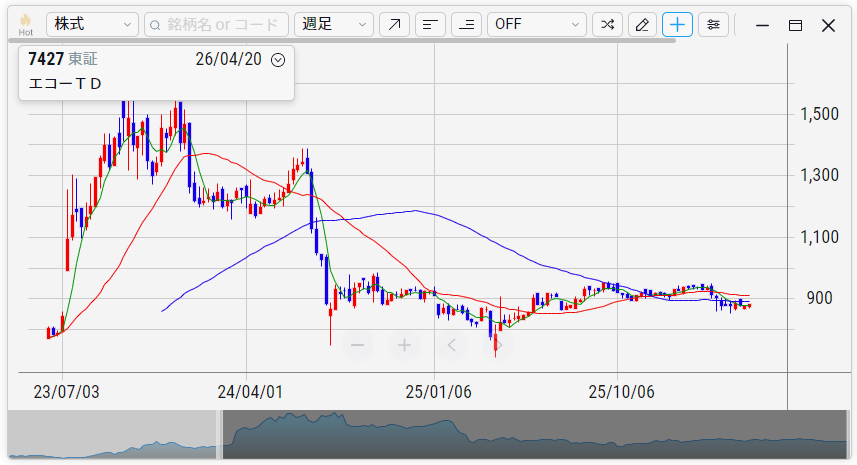
Task: Click the 1,300 label on the price axis
Action: [819, 176]
